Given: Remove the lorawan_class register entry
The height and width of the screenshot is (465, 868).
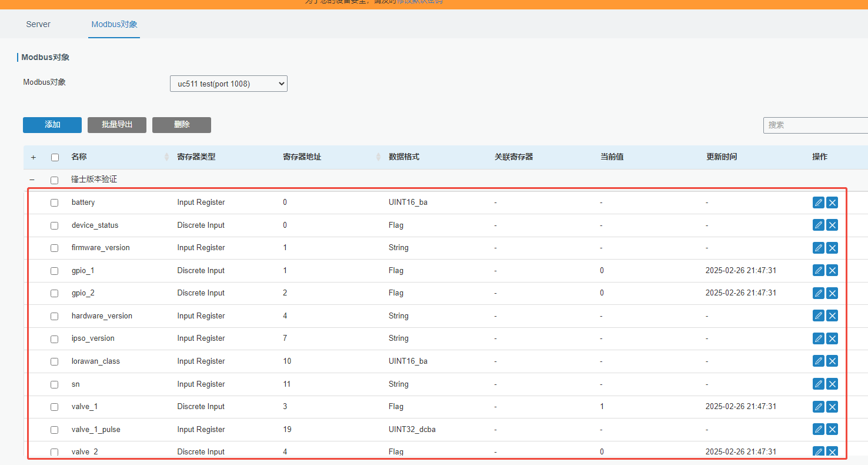Looking at the screenshot, I should (x=832, y=361).
